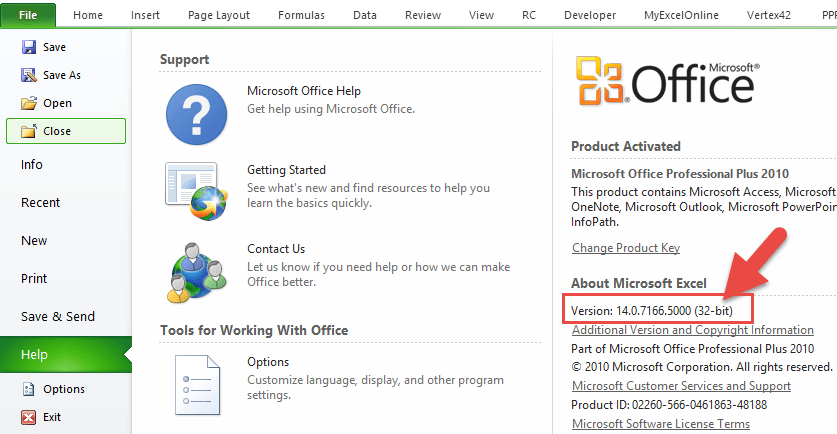This screenshot has width=837, height=434.
Task: Switch to the Review tab
Action: point(423,15)
